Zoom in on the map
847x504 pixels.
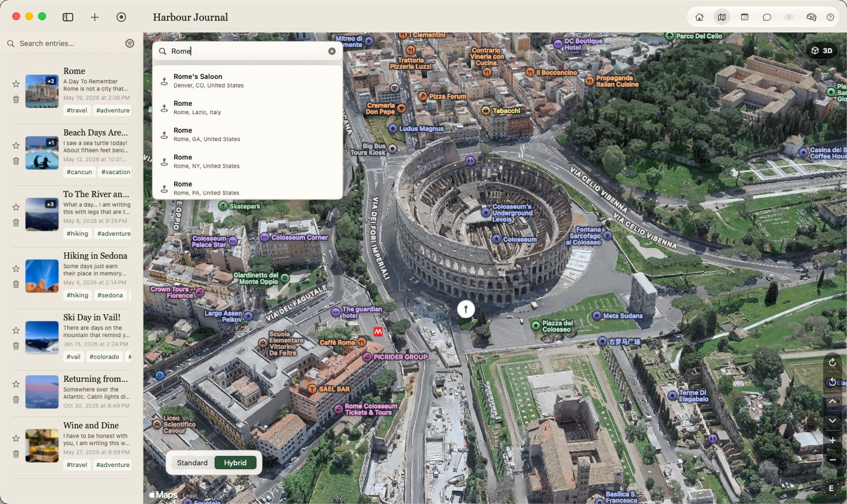[x=832, y=440]
